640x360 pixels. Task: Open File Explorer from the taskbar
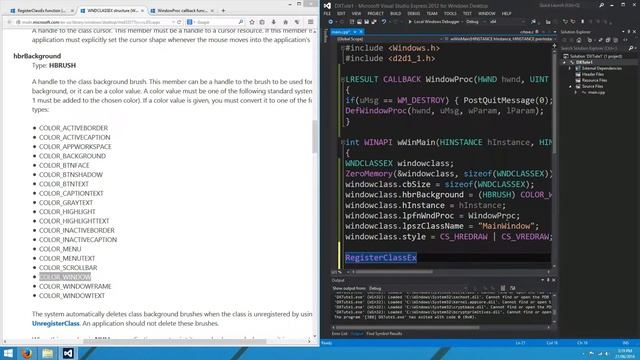47,353
